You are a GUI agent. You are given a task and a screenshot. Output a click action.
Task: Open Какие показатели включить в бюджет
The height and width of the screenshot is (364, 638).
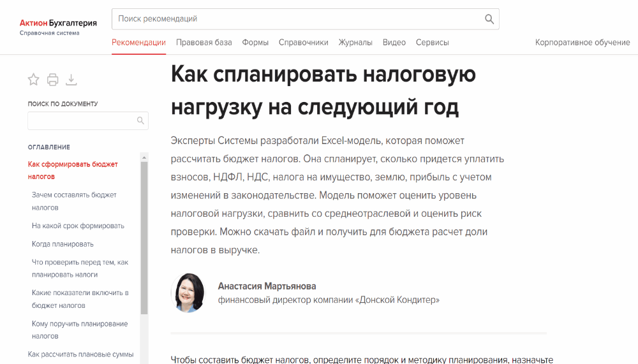click(80, 299)
